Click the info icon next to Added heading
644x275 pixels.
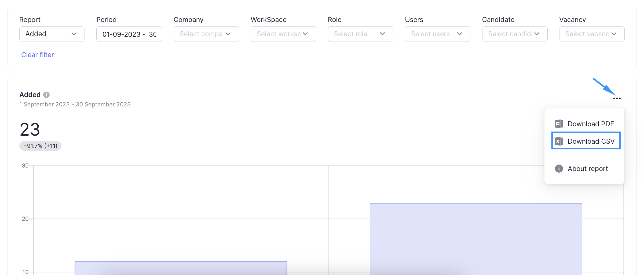pyautogui.click(x=46, y=95)
